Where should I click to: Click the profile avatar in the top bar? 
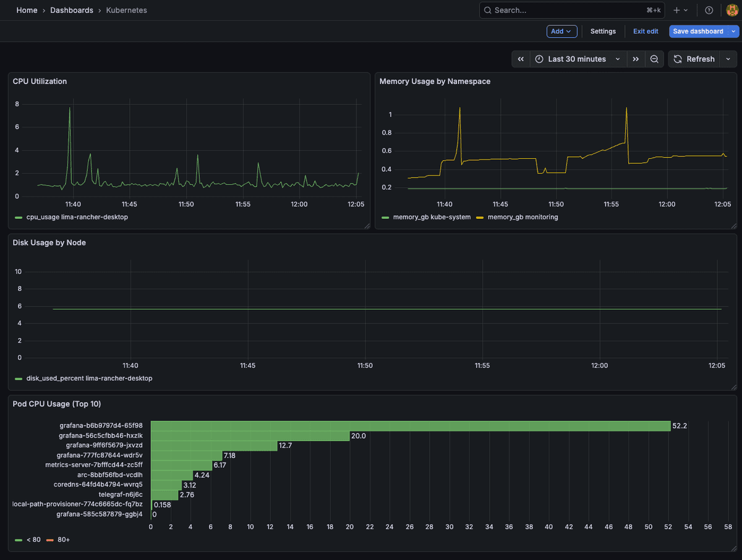(x=731, y=10)
